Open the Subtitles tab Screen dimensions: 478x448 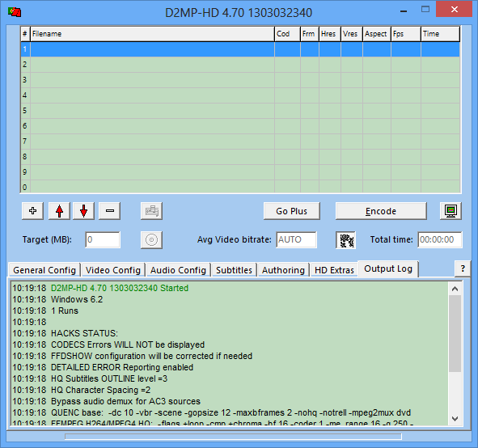click(234, 270)
